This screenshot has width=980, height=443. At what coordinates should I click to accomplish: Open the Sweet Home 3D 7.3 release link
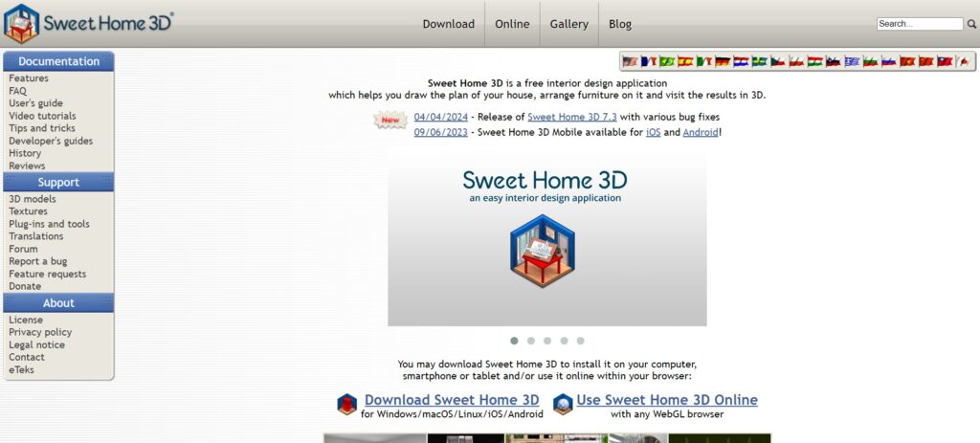tap(572, 117)
